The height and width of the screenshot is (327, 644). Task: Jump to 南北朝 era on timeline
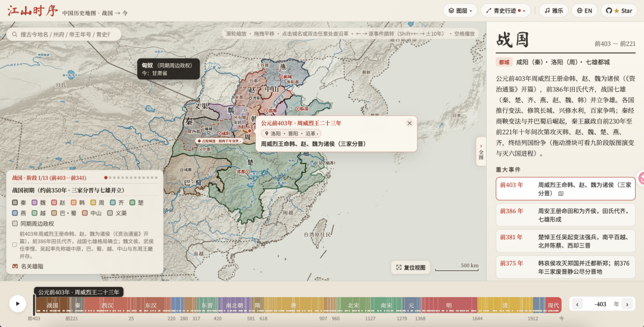click(x=234, y=306)
